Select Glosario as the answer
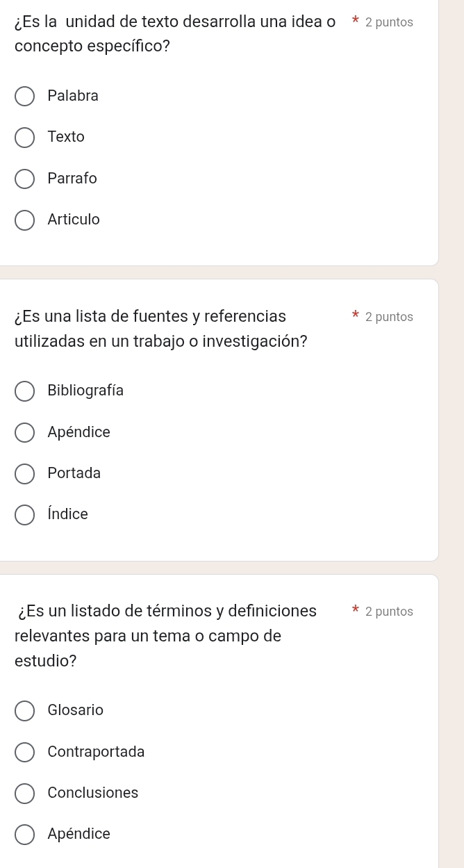Viewport: 464px width, 868px height. (25, 711)
